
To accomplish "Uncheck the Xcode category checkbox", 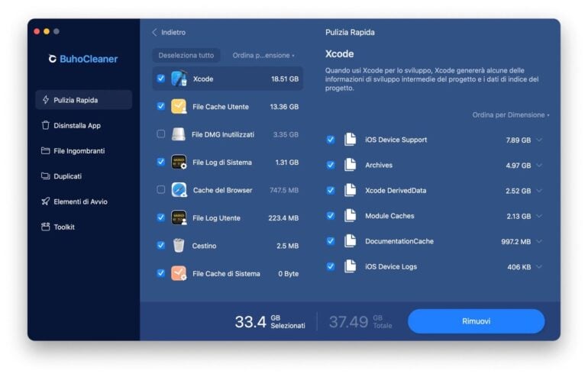I will [161, 79].
